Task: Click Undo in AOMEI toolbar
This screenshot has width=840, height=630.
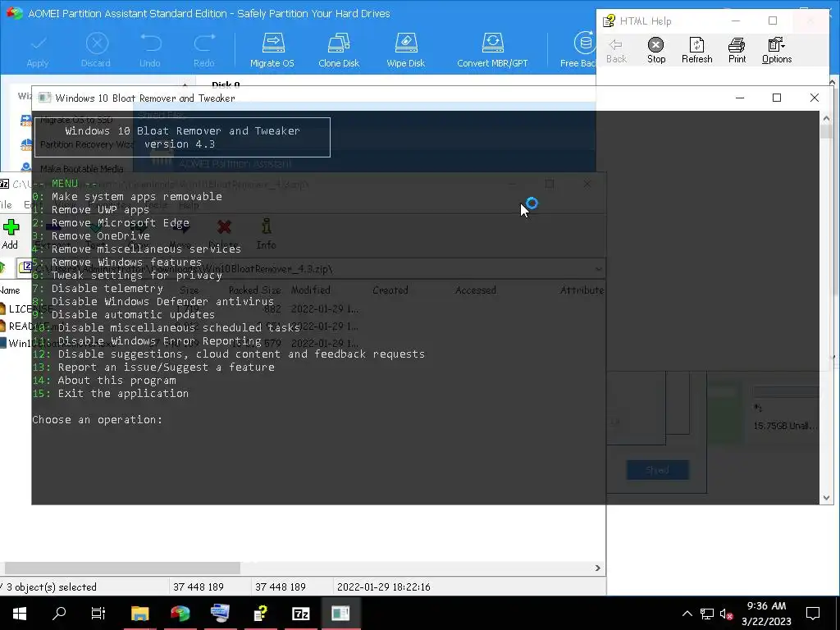Action: click(x=150, y=50)
